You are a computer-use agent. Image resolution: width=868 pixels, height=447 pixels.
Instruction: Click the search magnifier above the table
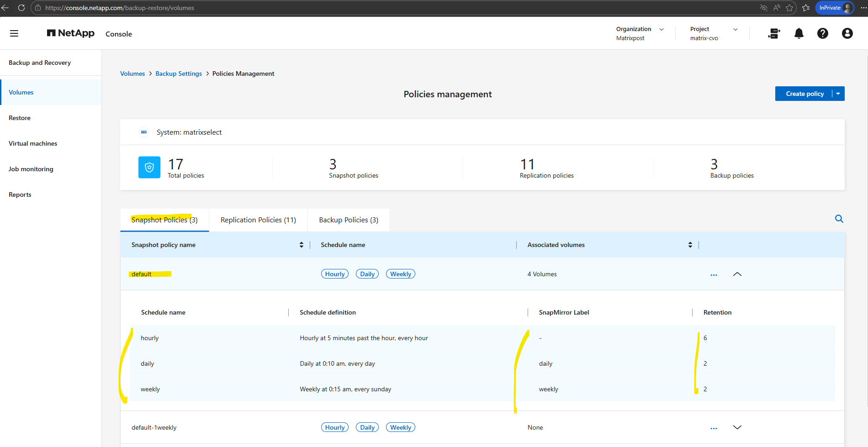tap(839, 219)
